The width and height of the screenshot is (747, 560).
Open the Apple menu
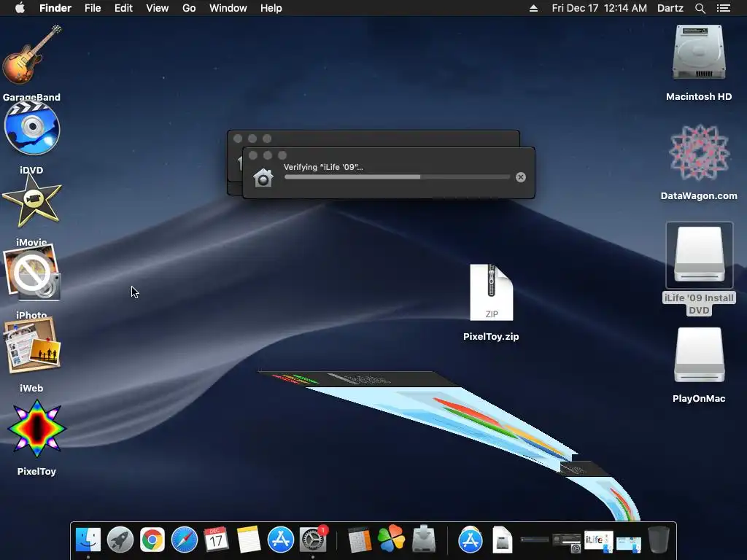[20, 8]
